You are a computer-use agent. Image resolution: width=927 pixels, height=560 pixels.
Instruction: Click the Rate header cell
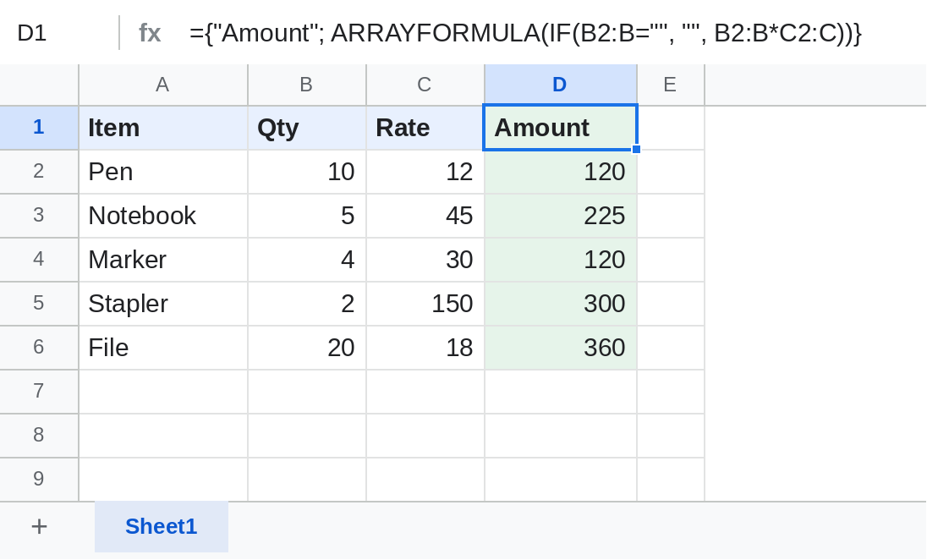(425, 128)
